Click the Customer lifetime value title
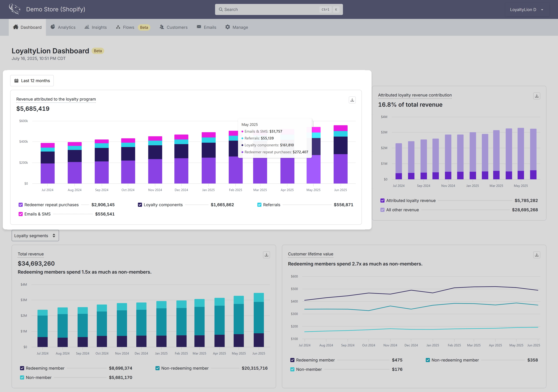This screenshot has height=392, width=558. (310, 254)
